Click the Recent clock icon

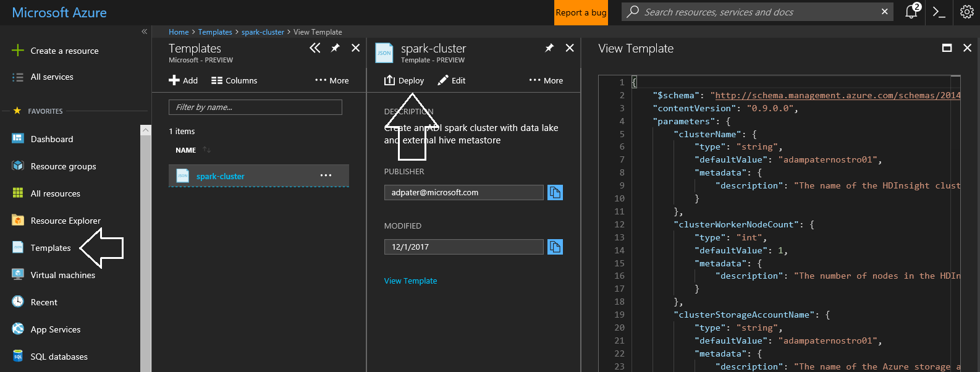click(18, 302)
